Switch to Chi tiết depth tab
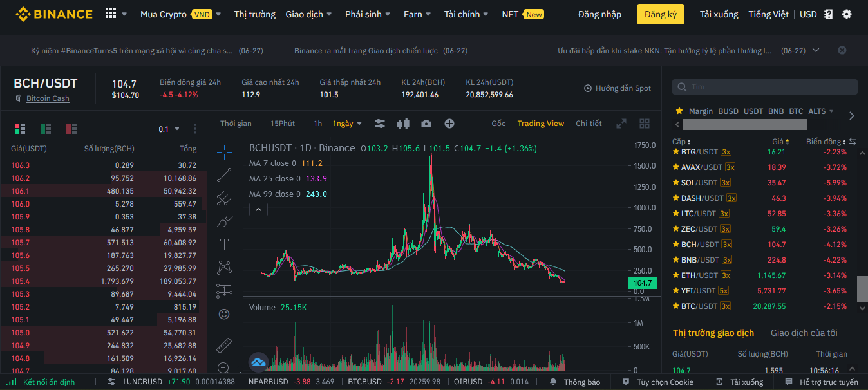Image resolution: width=868 pixels, height=390 pixels. click(x=589, y=124)
